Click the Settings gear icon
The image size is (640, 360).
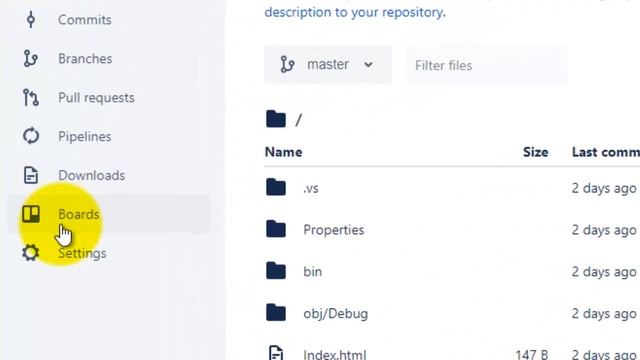(x=31, y=253)
